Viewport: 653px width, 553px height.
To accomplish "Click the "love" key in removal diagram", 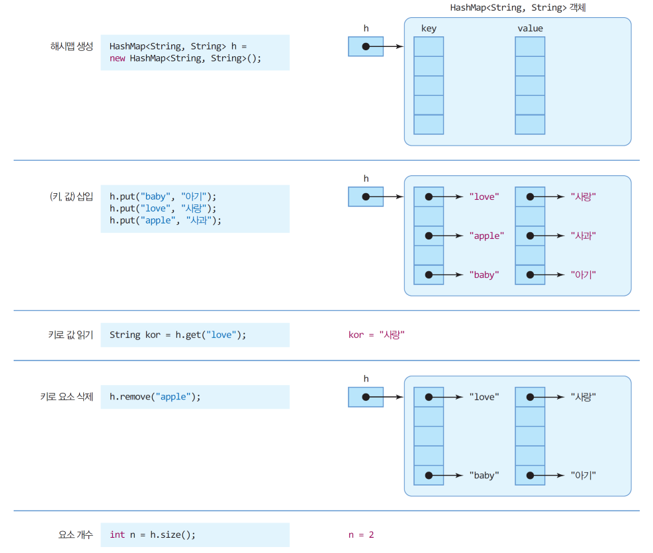I will (x=484, y=397).
